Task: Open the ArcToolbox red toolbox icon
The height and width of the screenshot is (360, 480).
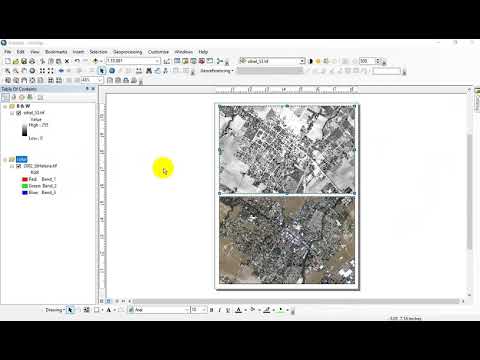Action: [202, 61]
